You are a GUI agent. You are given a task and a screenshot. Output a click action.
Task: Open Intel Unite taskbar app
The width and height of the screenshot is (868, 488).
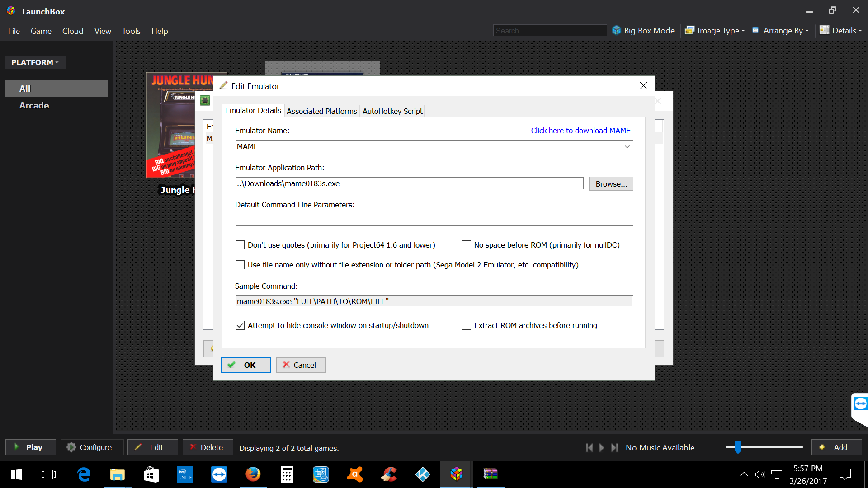pos(185,474)
